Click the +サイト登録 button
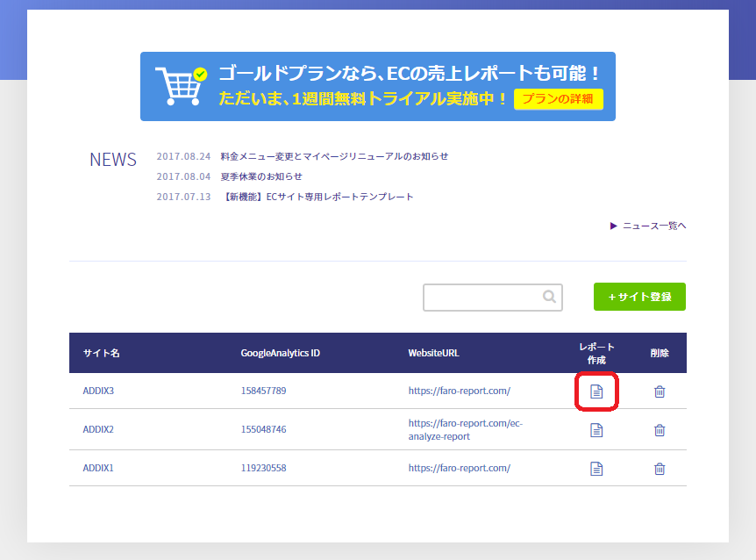The height and width of the screenshot is (560, 756). tap(639, 297)
